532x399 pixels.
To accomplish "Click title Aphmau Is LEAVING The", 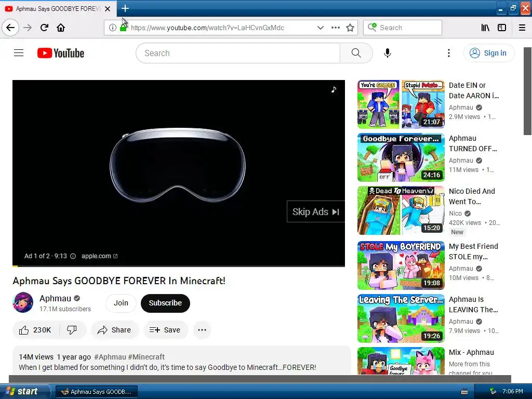I will click(473, 304).
